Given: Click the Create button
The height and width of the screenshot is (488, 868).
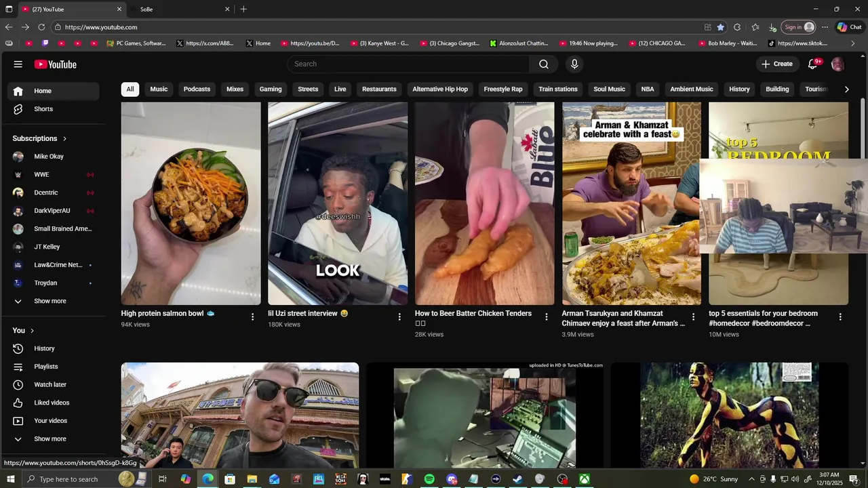Looking at the screenshot, I should coord(776,64).
